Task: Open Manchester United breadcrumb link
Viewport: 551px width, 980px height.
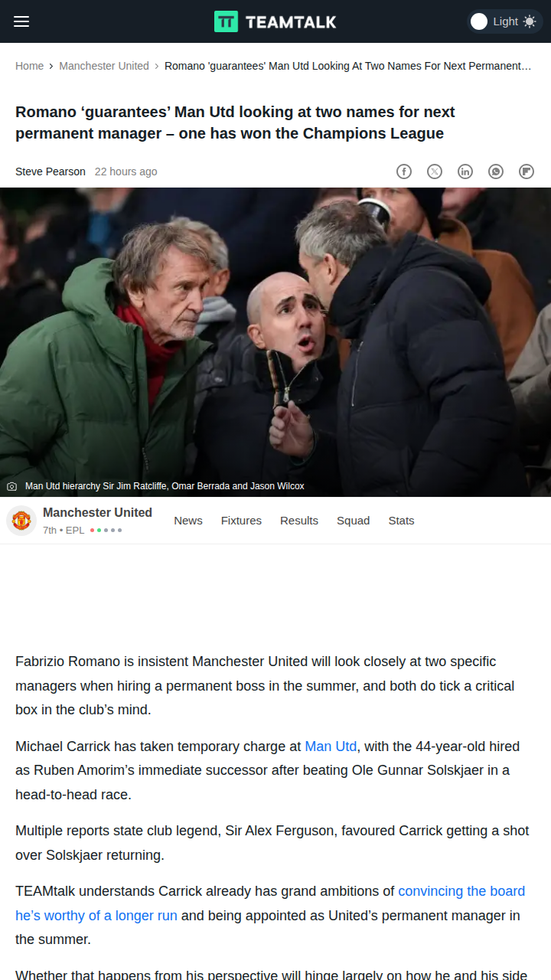Action: [x=104, y=66]
